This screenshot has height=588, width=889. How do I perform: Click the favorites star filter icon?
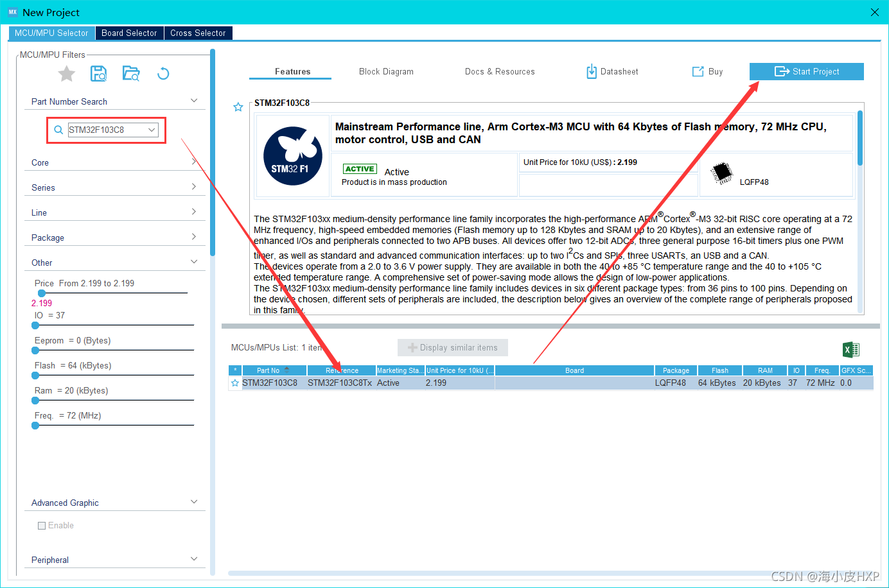click(67, 74)
